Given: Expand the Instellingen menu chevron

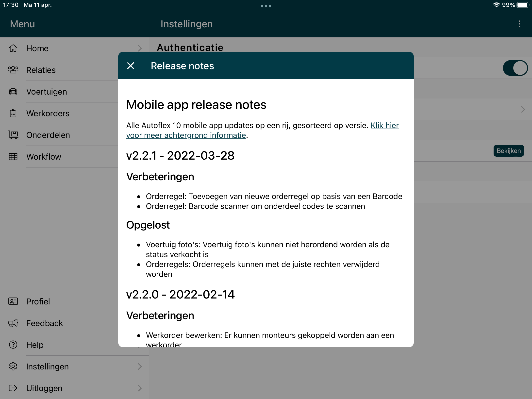Looking at the screenshot, I should 140,366.
